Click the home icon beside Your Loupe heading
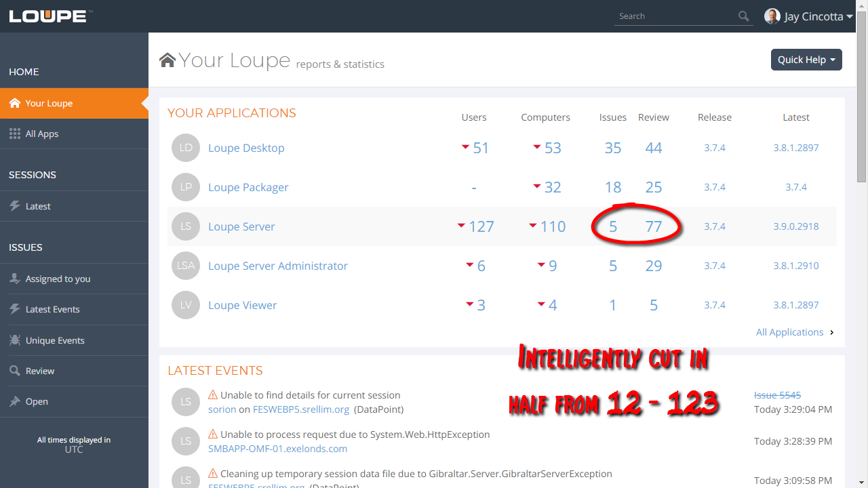This screenshot has width=868, height=488. coord(167,60)
